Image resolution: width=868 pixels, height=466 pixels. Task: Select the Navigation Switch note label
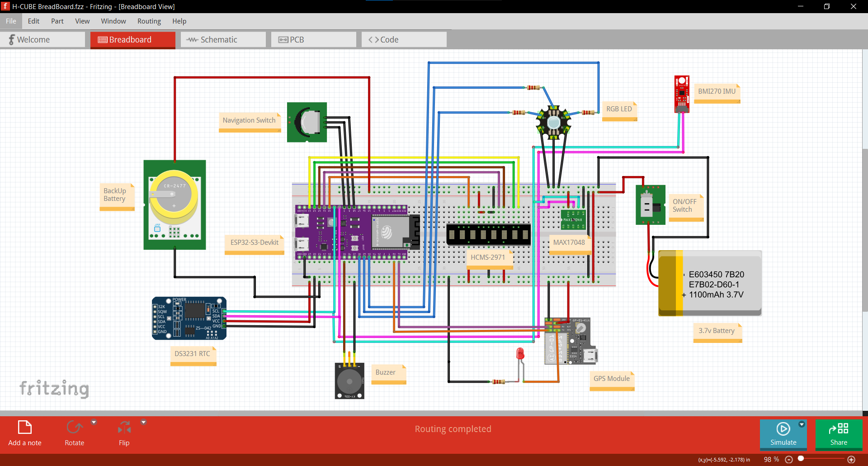coord(250,122)
